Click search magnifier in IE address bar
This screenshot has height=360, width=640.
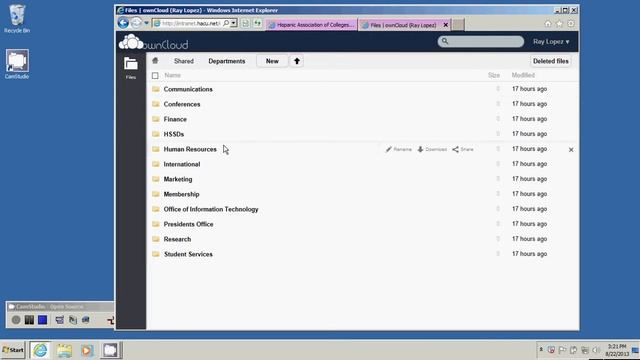tap(226, 23)
